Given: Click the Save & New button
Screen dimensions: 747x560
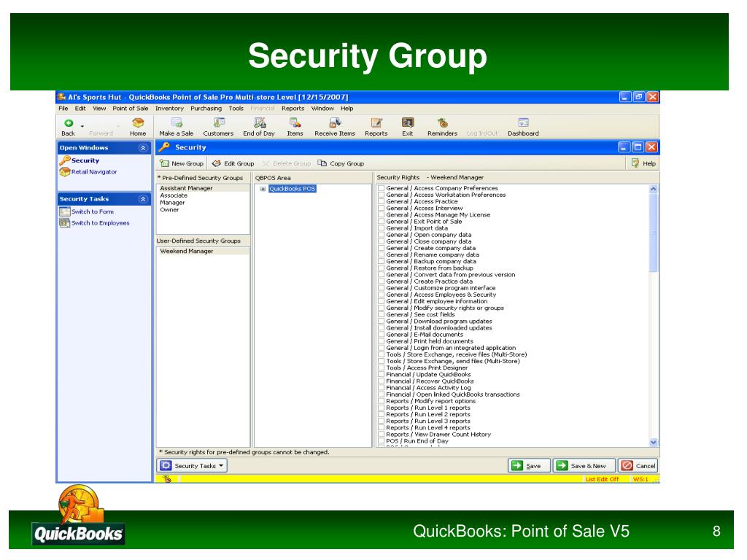Looking at the screenshot, I should pyautogui.click(x=584, y=466).
